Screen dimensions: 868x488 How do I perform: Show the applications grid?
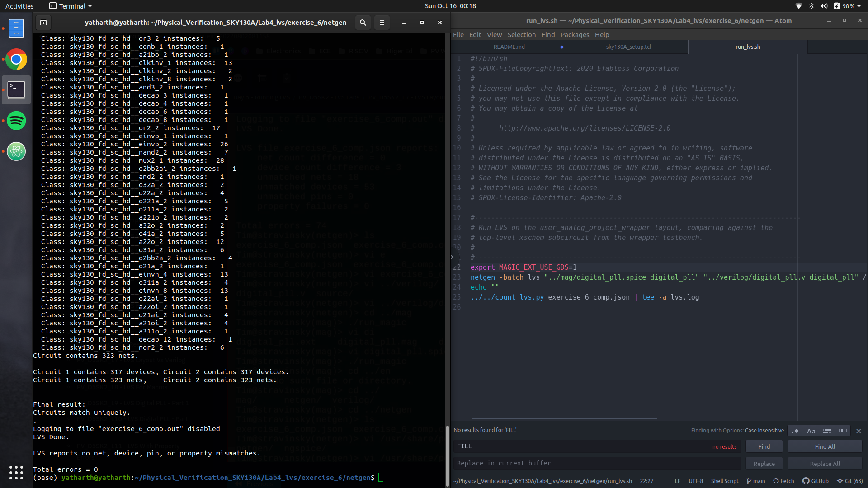pyautogui.click(x=16, y=472)
